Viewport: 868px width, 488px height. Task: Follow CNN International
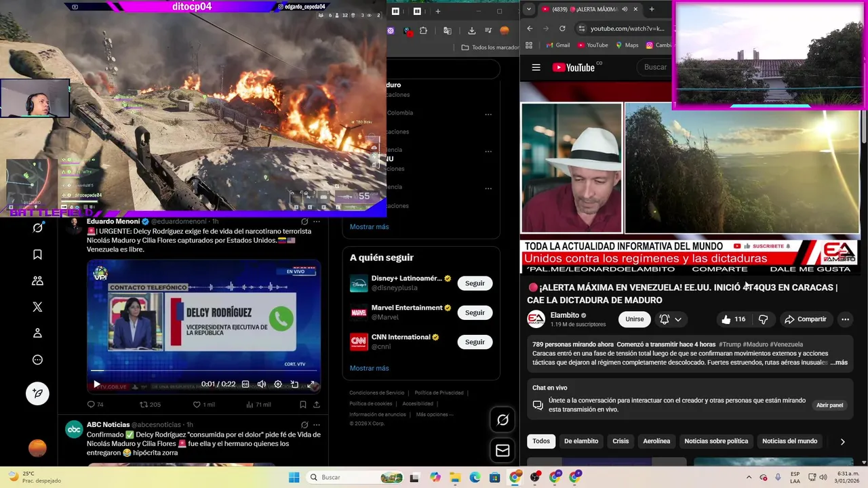475,342
